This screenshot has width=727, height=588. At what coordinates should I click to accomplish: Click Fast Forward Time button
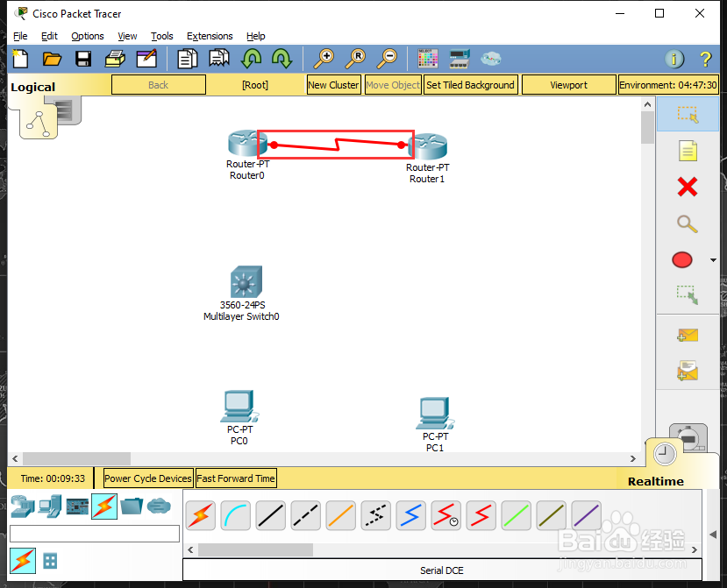(236, 478)
